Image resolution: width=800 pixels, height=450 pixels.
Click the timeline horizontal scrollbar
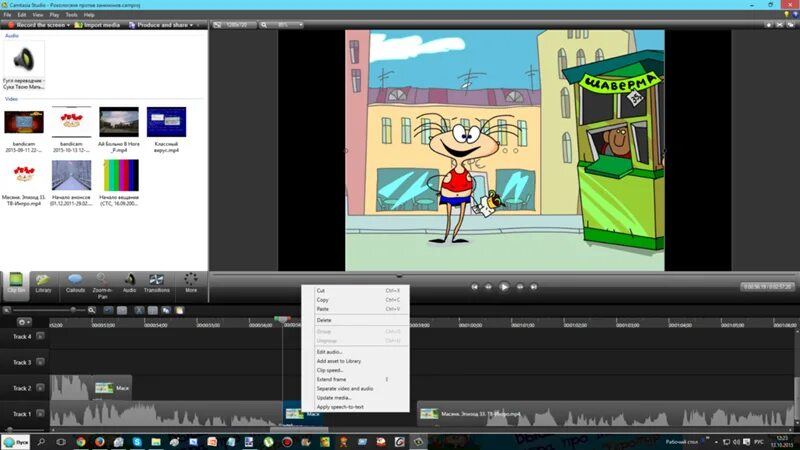pyautogui.click(x=299, y=430)
